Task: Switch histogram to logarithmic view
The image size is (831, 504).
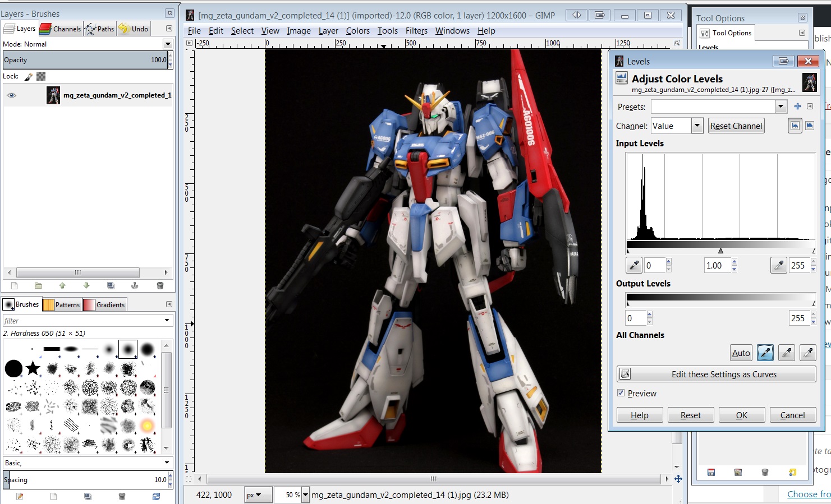Action: pyautogui.click(x=810, y=126)
